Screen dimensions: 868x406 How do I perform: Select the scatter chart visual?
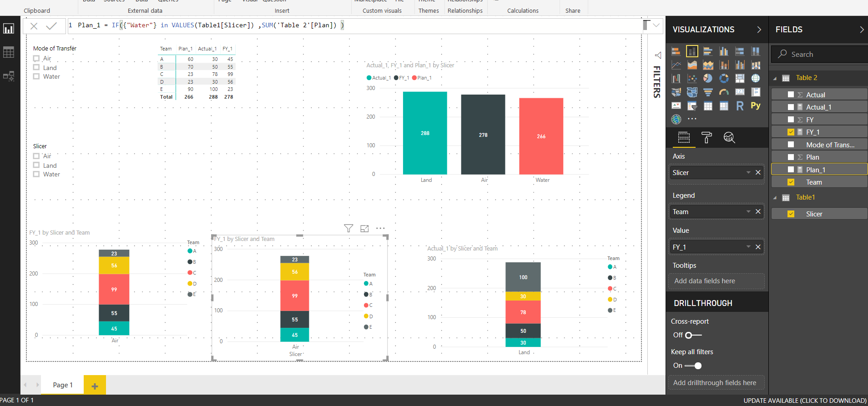(692, 78)
